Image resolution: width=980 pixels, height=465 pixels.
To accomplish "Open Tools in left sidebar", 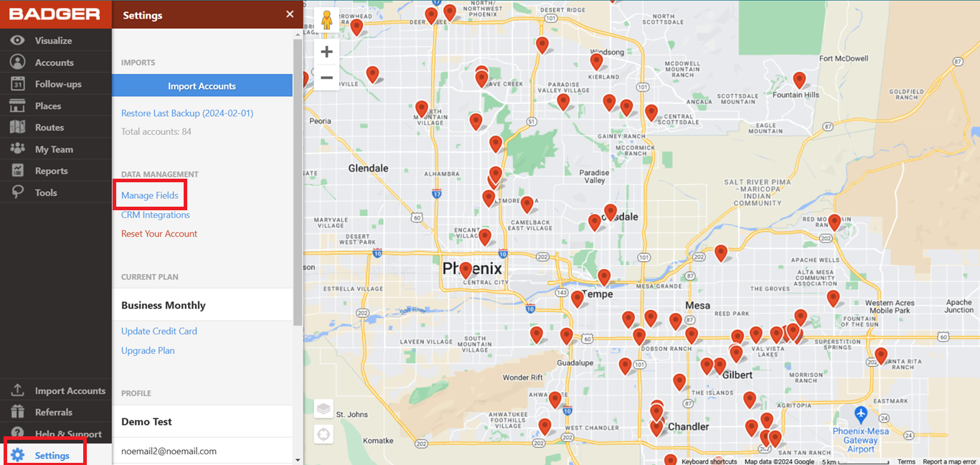I will [x=56, y=192].
